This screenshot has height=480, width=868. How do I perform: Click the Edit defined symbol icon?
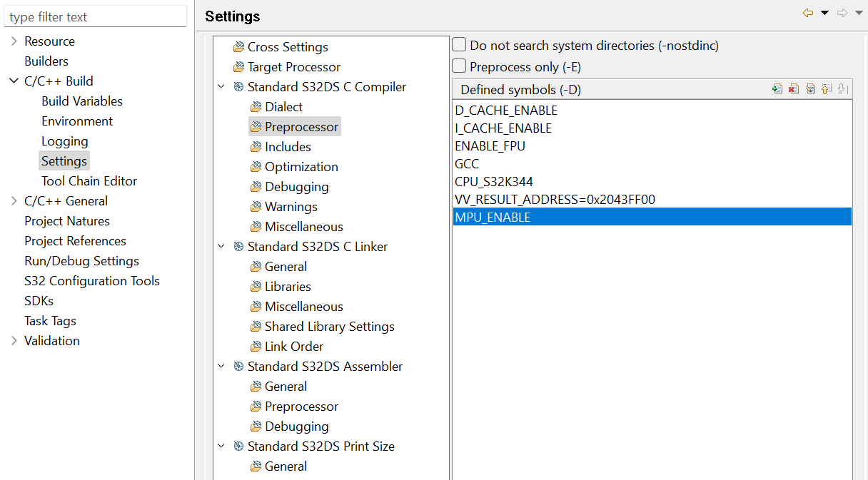[x=810, y=89]
